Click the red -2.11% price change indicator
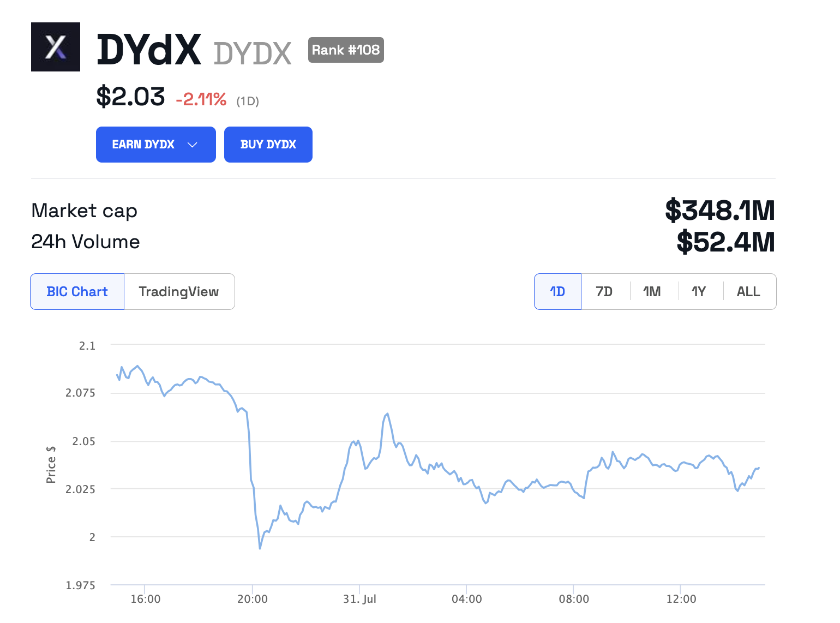The height and width of the screenshot is (623, 840). tap(201, 100)
